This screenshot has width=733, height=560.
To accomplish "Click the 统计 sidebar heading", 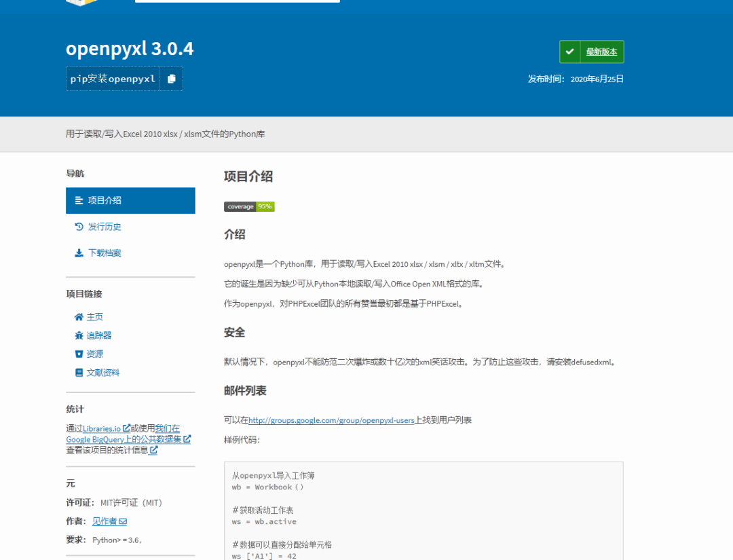I will [x=75, y=409].
